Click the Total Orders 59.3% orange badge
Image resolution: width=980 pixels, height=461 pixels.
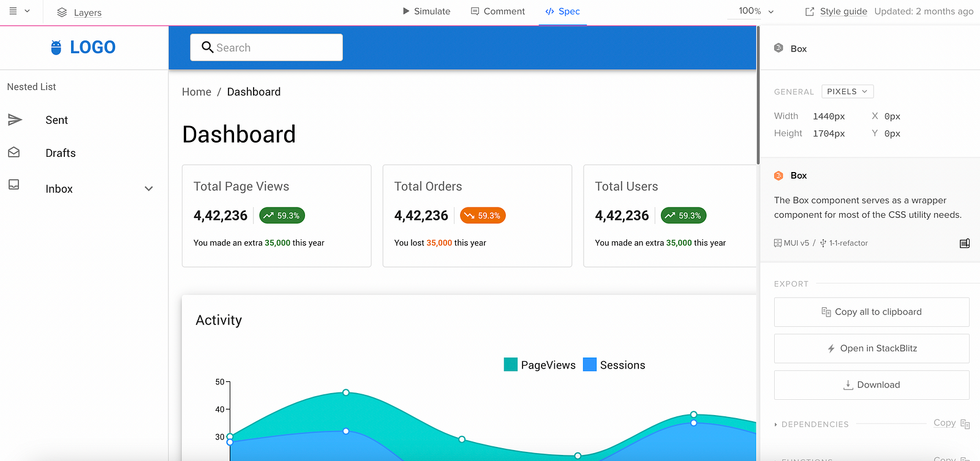pyautogui.click(x=483, y=216)
